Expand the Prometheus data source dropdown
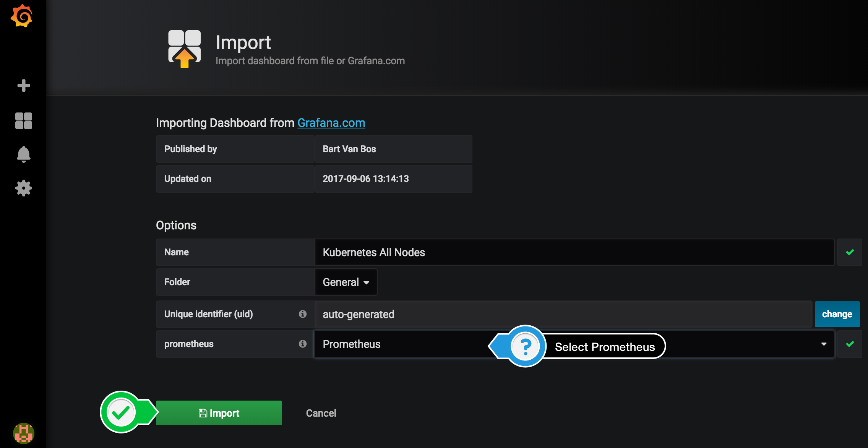Screen dimensions: 868x448 (574, 344)
